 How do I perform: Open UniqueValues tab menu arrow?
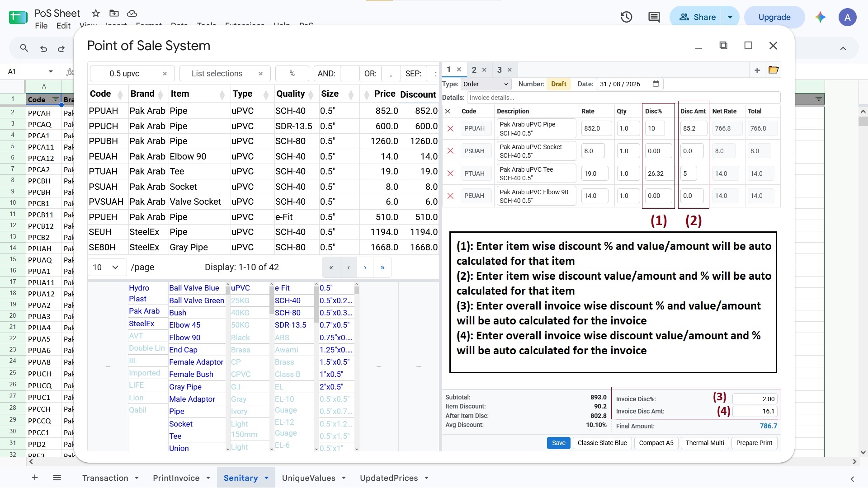click(344, 478)
